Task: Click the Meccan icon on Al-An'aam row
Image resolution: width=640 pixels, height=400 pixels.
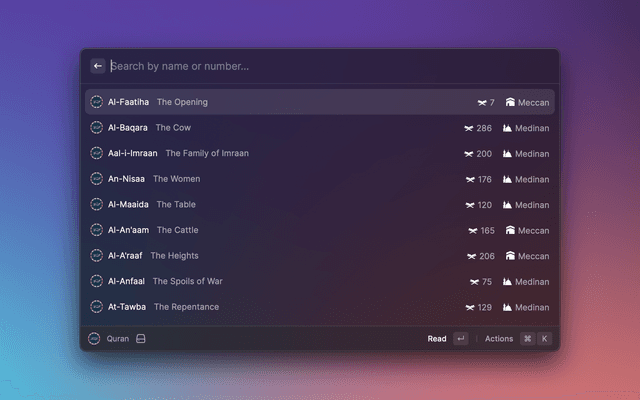Action: tap(509, 230)
